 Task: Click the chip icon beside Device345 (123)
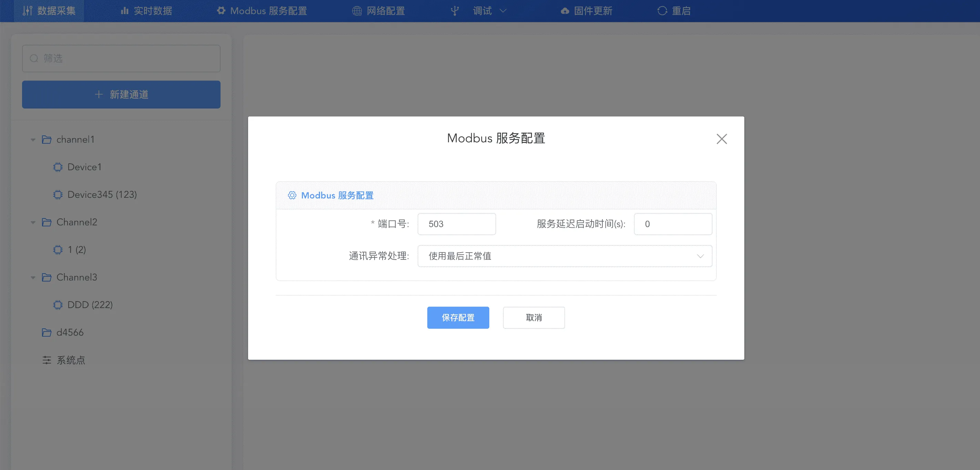(58, 195)
